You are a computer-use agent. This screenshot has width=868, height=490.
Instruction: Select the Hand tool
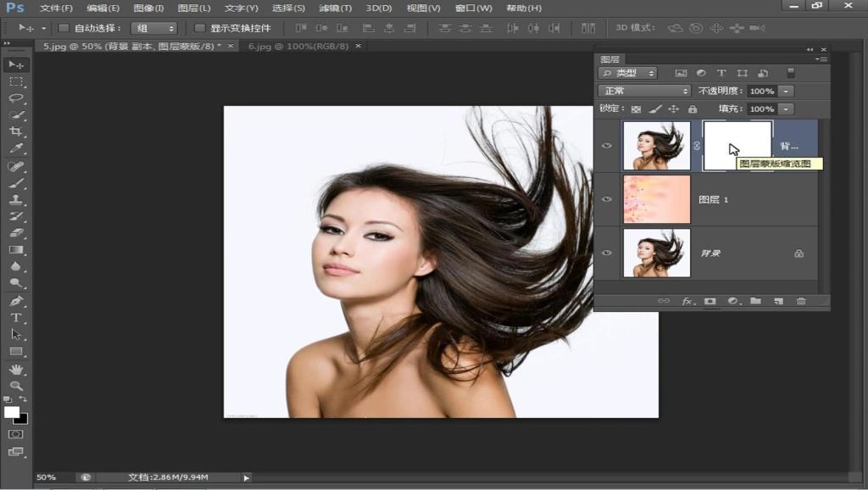(x=16, y=370)
